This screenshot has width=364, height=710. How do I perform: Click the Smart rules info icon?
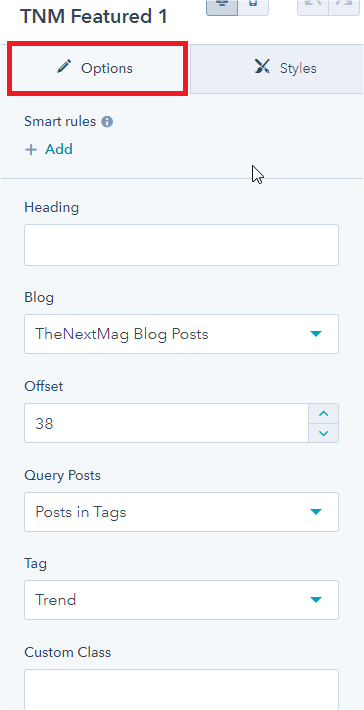107,122
